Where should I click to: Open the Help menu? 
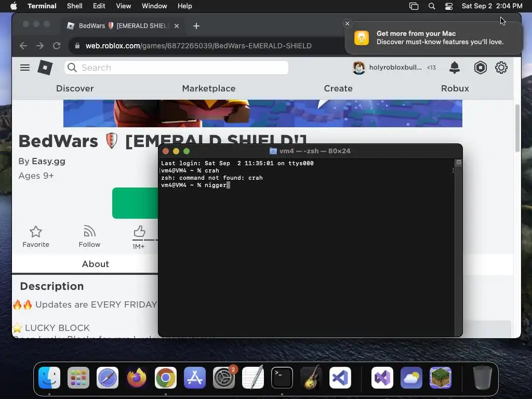point(184,6)
